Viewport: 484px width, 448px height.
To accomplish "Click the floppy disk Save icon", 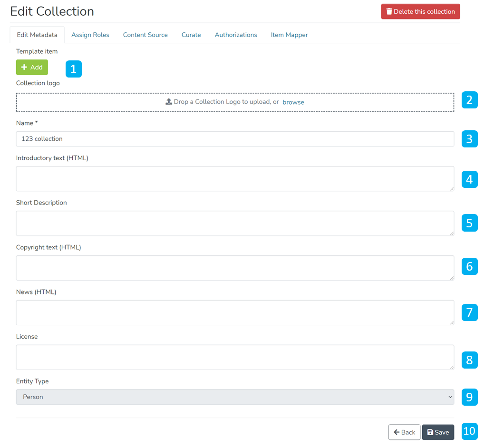I will click(x=430, y=432).
